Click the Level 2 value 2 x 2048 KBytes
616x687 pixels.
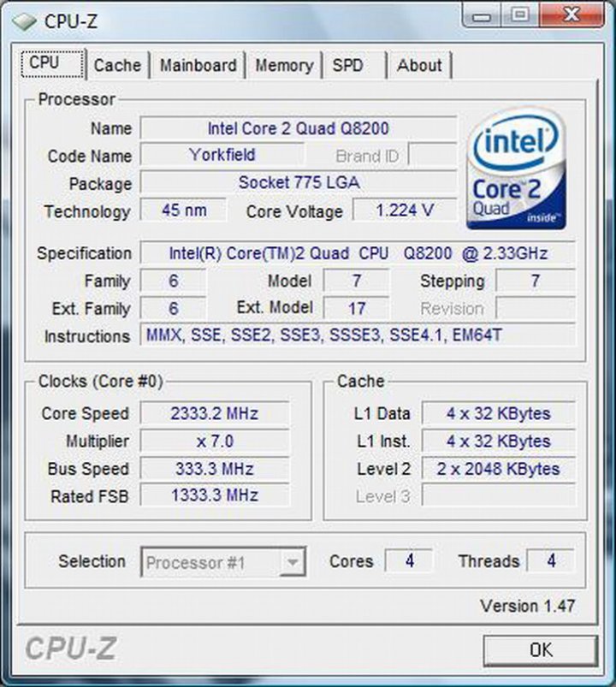click(499, 468)
